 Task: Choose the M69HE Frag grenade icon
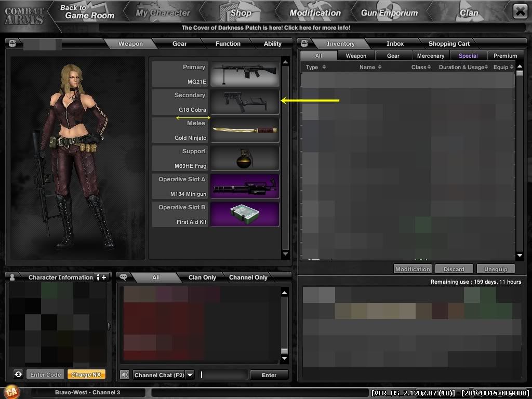pyautogui.click(x=245, y=158)
